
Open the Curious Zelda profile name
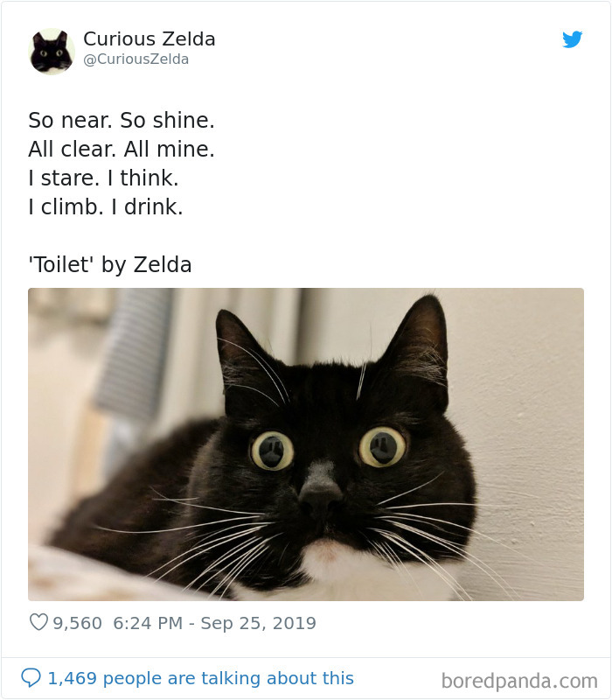(149, 38)
